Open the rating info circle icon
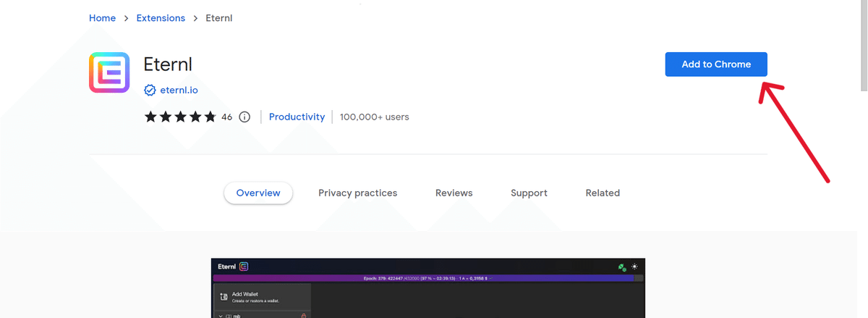Screen dimensions: 868x318 click(244, 117)
